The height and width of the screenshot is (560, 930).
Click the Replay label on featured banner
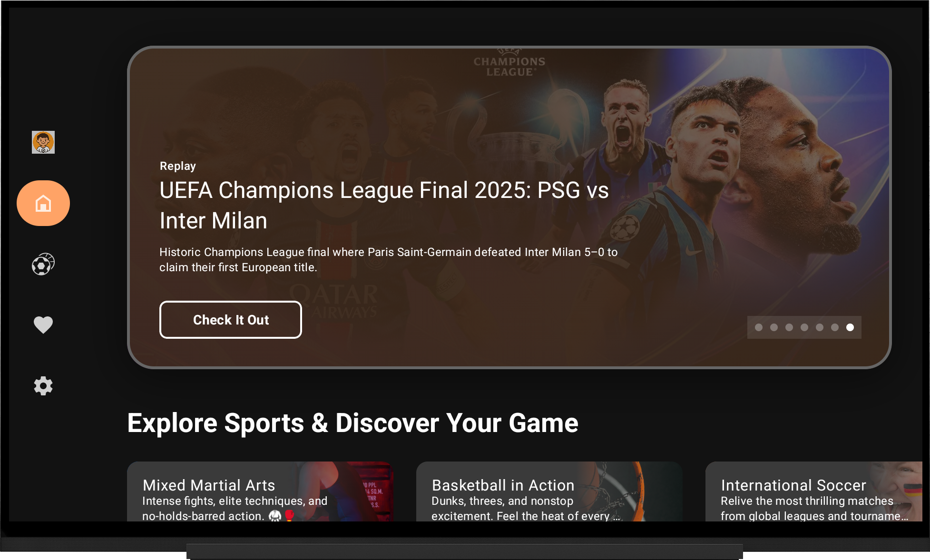click(x=178, y=166)
